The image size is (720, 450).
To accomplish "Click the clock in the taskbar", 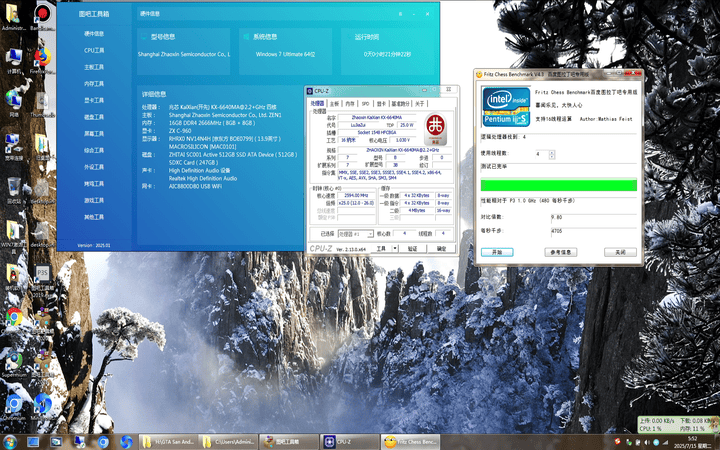I will (x=693, y=442).
